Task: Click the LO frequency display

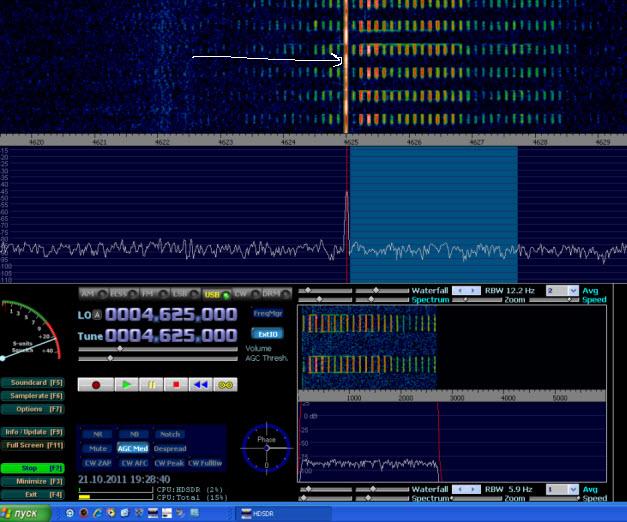Action: click(x=171, y=314)
